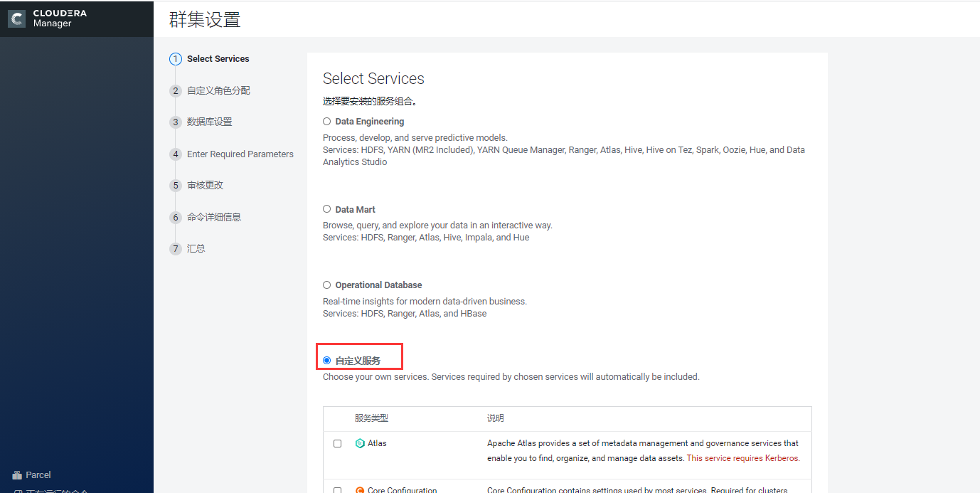980x493 pixels.
Task: Click the Select Services heading
Action: click(373, 79)
